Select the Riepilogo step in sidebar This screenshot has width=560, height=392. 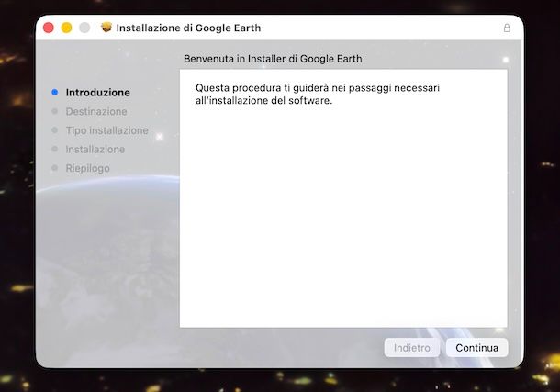coord(87,168)
